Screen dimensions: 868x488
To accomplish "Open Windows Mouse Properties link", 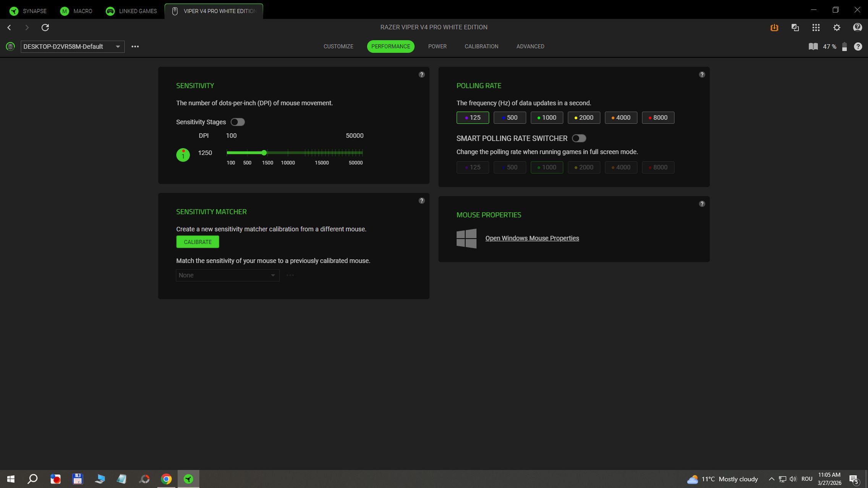I will point(532,238).
